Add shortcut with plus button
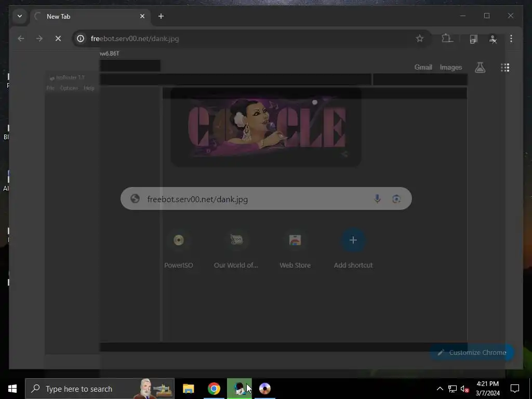Viewport: 532px width, 399px height. pyautogui.click(x=353, y=248)
